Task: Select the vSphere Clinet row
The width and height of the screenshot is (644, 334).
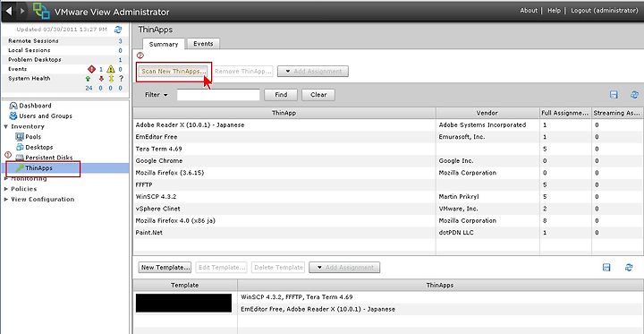Action: tap(388, 209)
